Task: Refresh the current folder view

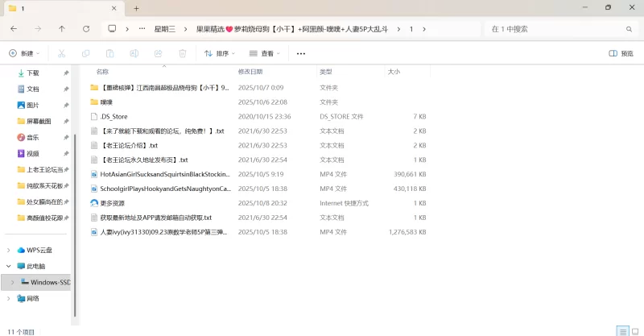Action: click(x=86, y=28)
